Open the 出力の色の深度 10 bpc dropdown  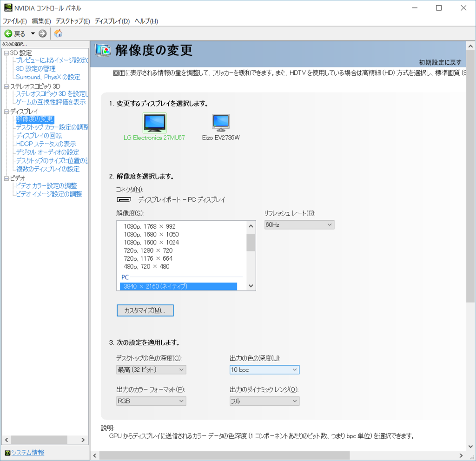[x=264, y=369]
